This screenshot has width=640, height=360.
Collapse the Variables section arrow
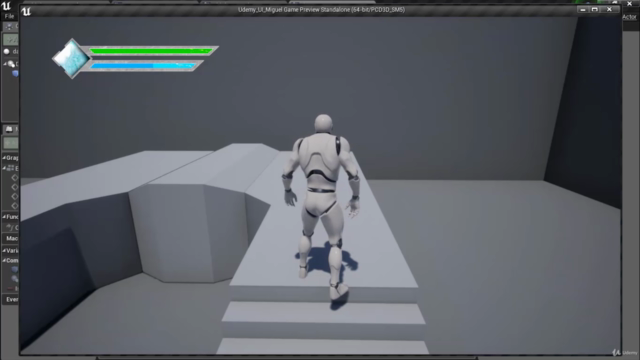[4, 250]
